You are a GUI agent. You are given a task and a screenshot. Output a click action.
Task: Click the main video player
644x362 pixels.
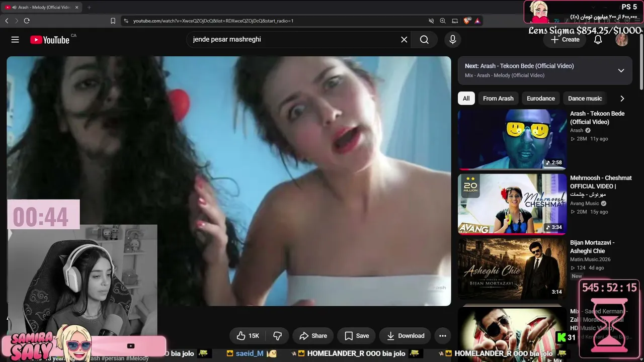click(229, 181)
